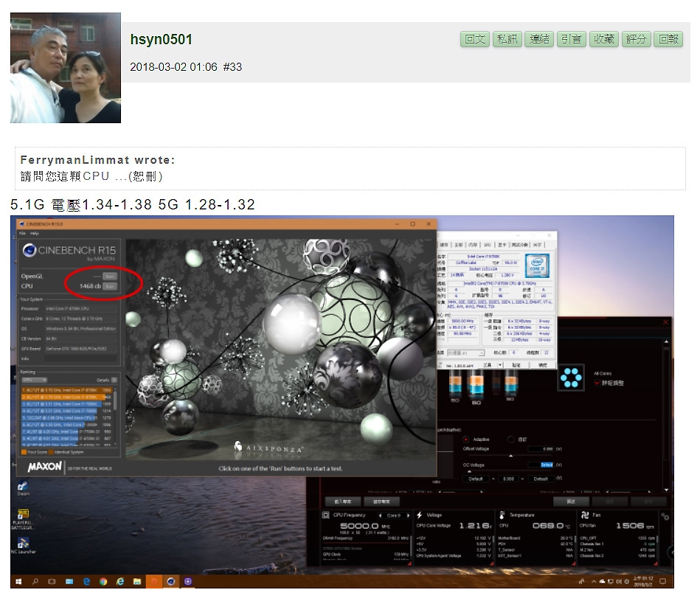Screen dimensions: 700x601
Task: Switch to CPU-Z 顯卡 graphics tab
Action: 502,245
